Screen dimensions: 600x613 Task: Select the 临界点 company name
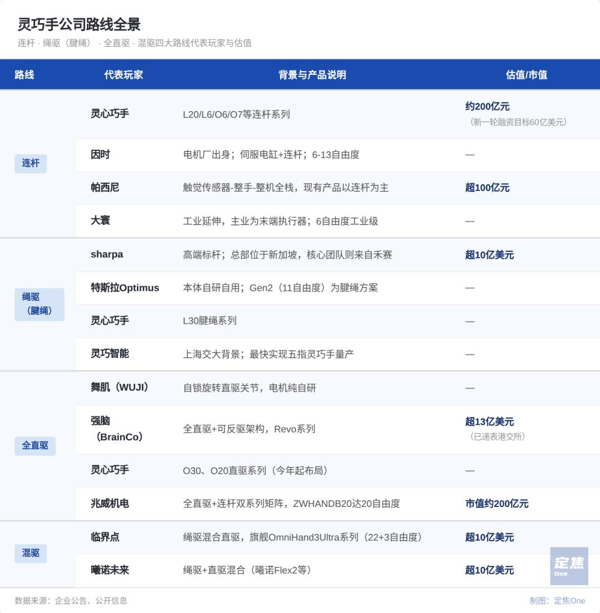(x=105, y=537)
